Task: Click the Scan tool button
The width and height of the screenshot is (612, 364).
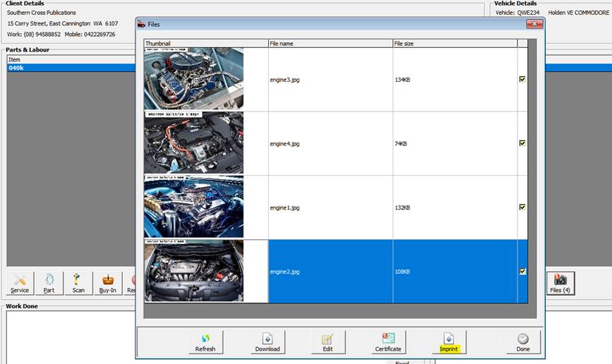Action: pyautogui.click(x=78, y=283)
